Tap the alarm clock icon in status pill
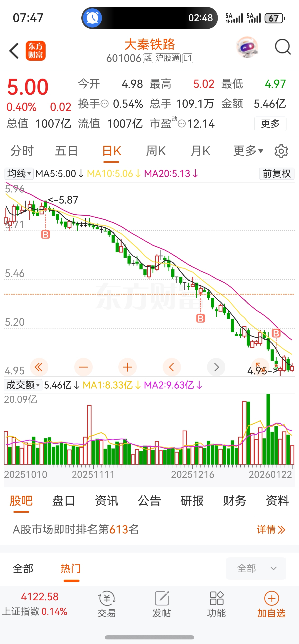Screen dimensions: 299x644 (92, 18)
